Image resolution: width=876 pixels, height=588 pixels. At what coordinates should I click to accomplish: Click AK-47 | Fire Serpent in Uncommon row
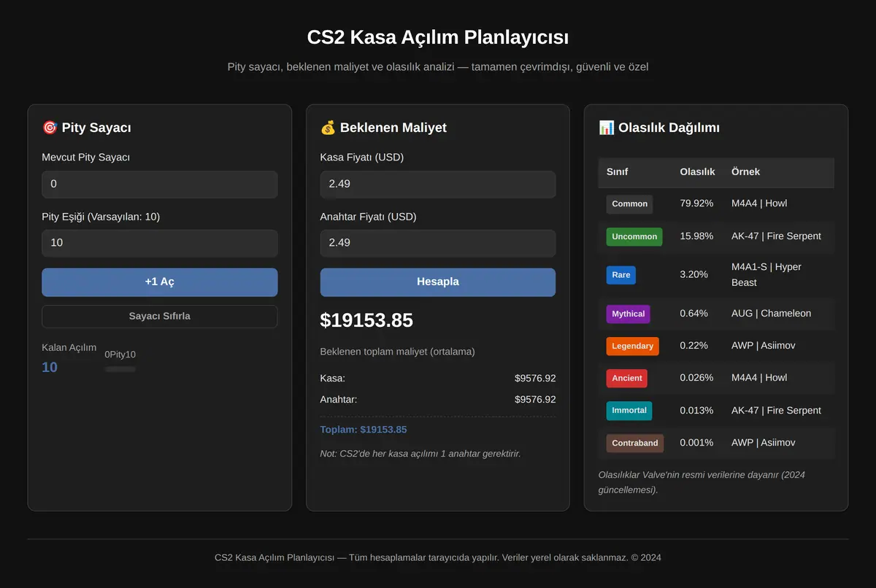[x=776, y=236]
